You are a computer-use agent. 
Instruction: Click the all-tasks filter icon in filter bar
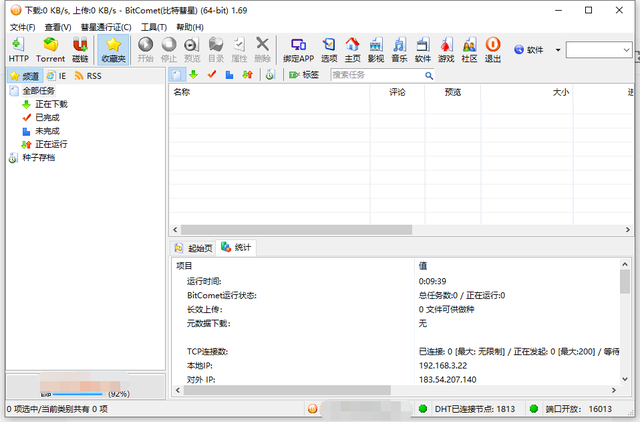click(176, 75)
